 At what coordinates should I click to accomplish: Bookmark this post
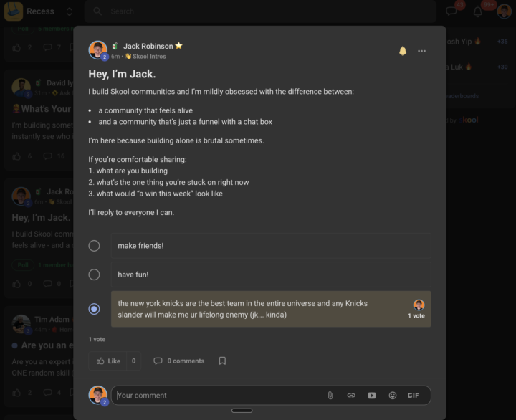(222, 361)
